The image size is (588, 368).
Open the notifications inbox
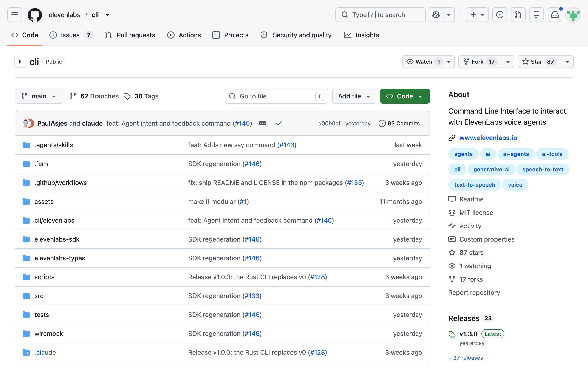click(555, 15)
